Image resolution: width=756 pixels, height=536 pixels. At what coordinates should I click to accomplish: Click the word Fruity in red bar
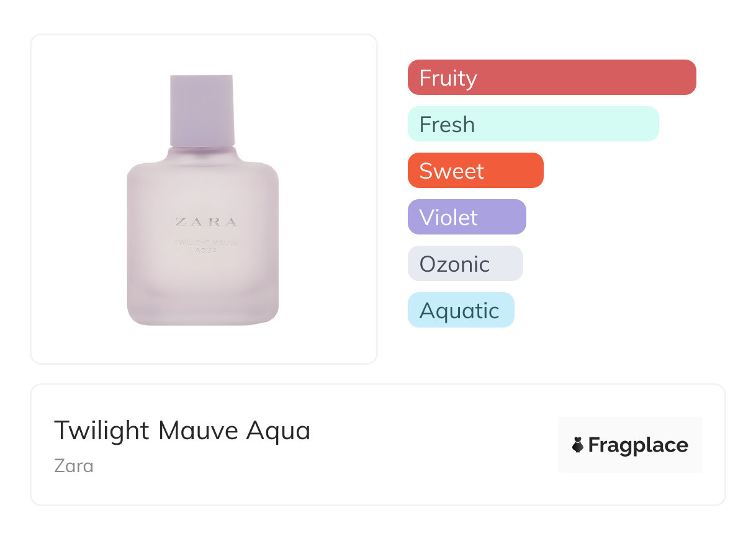click(x=448, y=78)
